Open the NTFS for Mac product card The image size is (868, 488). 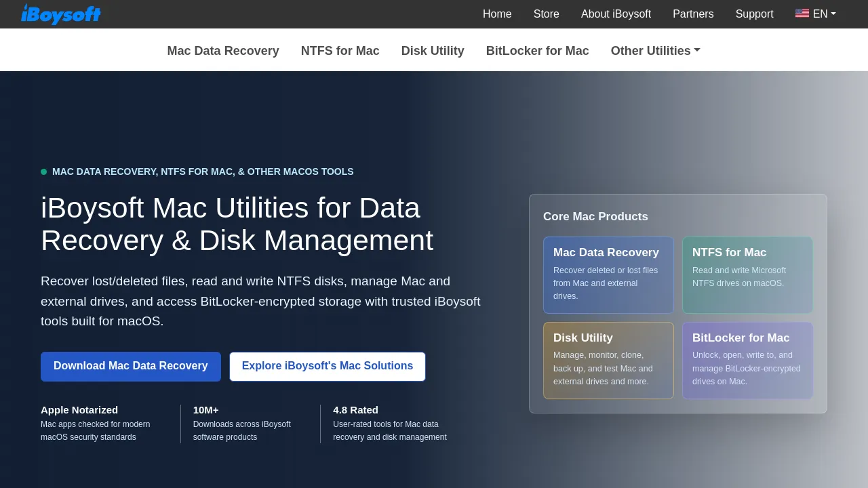(x=747, y=274)
